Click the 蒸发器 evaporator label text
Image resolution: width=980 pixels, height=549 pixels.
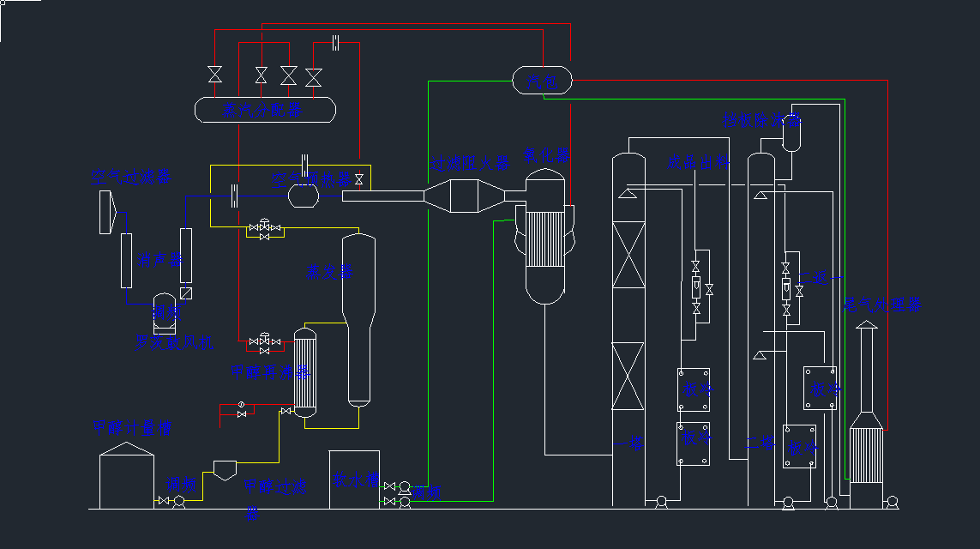click(x=329, y=272)
